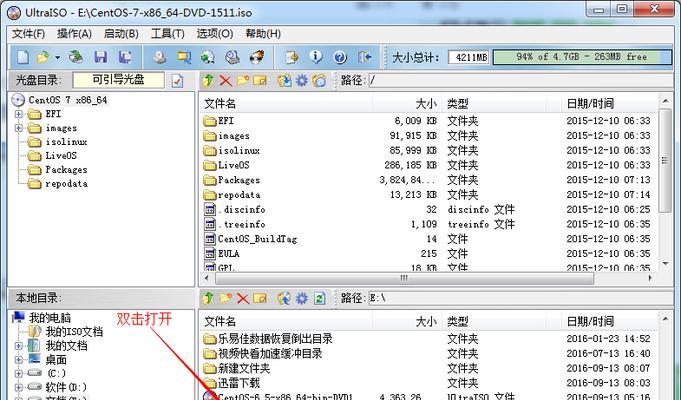This screenshot has width=681, height=400.
Task: Click the Help question mark icon
Action: 340,57
